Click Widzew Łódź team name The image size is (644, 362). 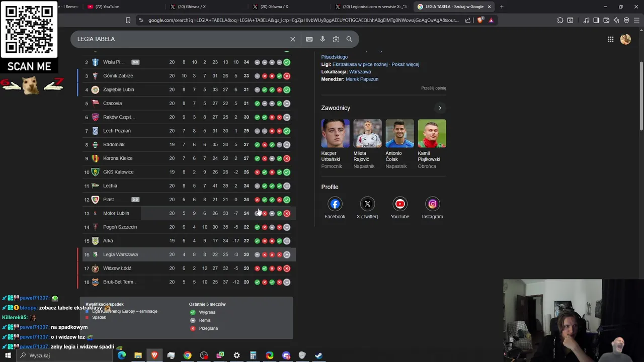coord(117,268)
